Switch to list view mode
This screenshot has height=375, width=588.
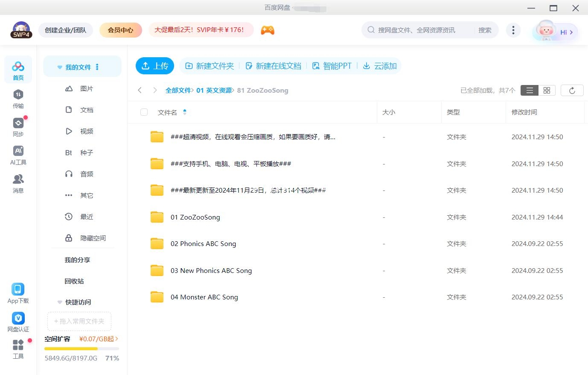pyautogui.click(x=530, y=90)
